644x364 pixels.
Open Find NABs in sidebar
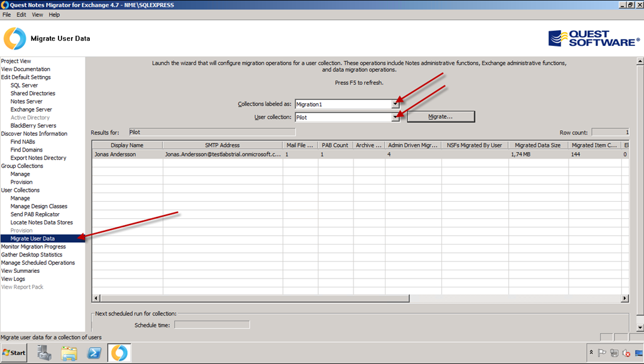pos(23,141)
